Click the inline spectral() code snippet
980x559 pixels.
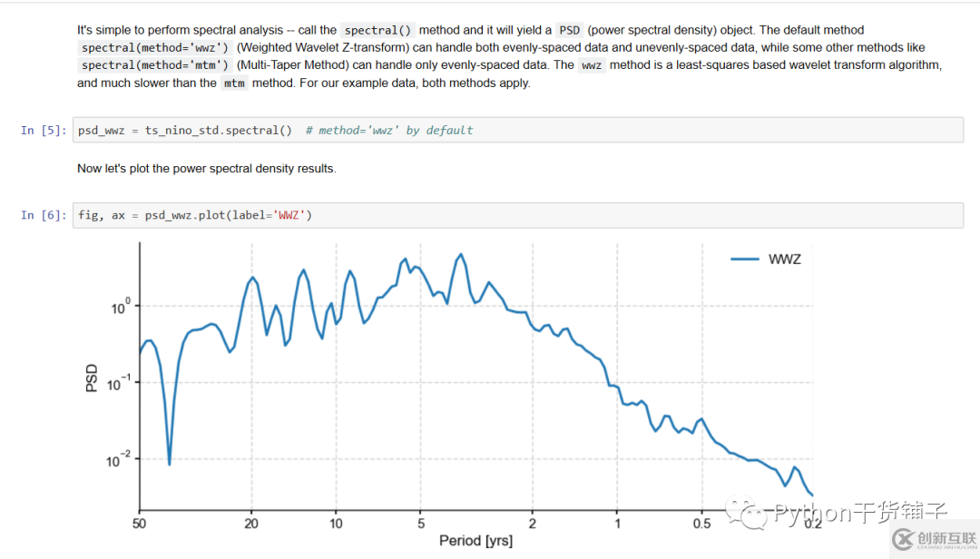coord(377,30)
